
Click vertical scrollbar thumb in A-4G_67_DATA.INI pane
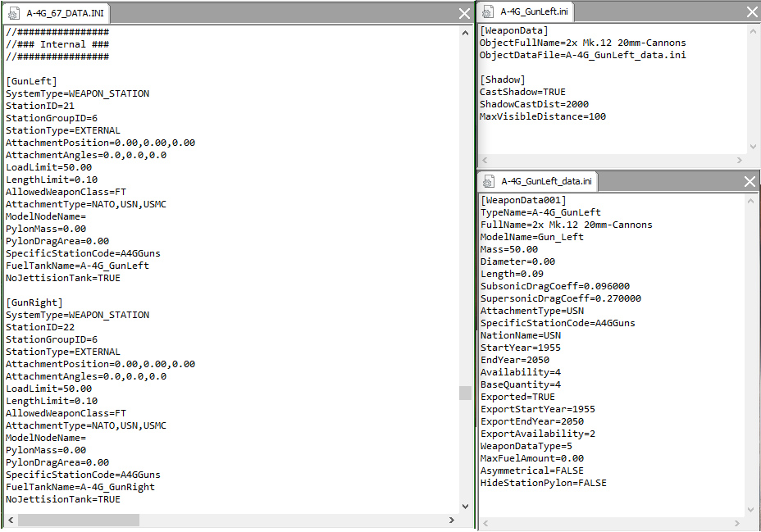point(465,393)
